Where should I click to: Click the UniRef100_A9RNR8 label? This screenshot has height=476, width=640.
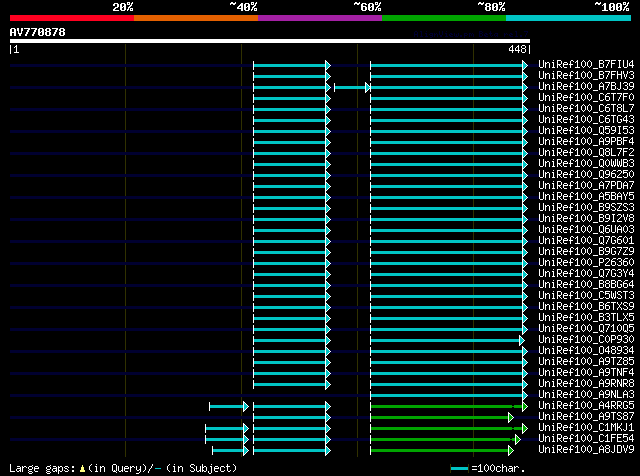(586, 384)
